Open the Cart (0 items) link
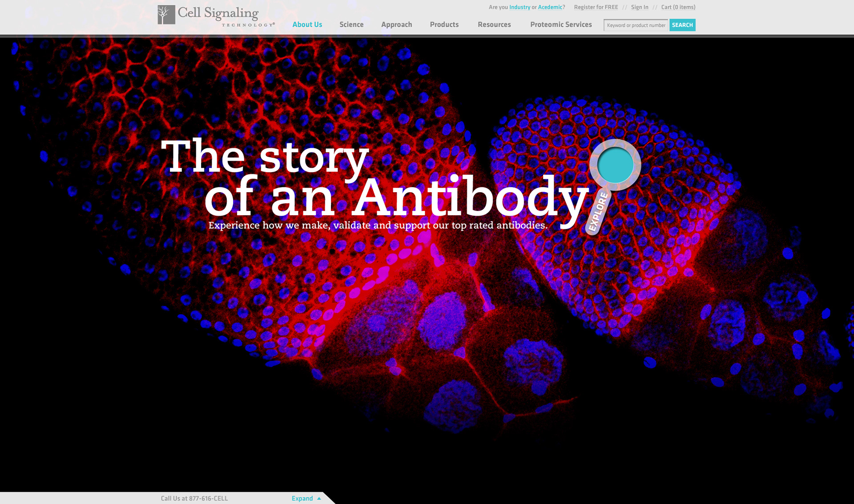Viewport: 854px width, 504px height. (x=678, y=7)
